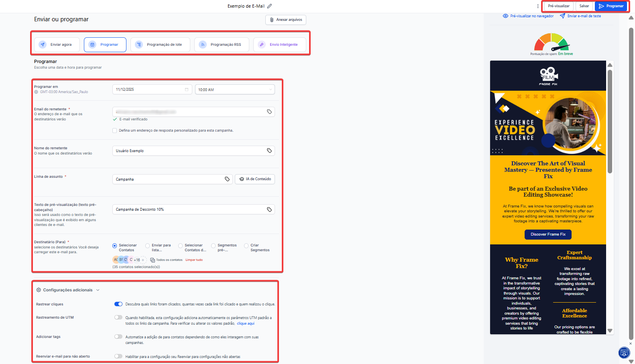Select the Criar Segmentos radio option
Screen dimensions: 635x364
click(246, 246)
